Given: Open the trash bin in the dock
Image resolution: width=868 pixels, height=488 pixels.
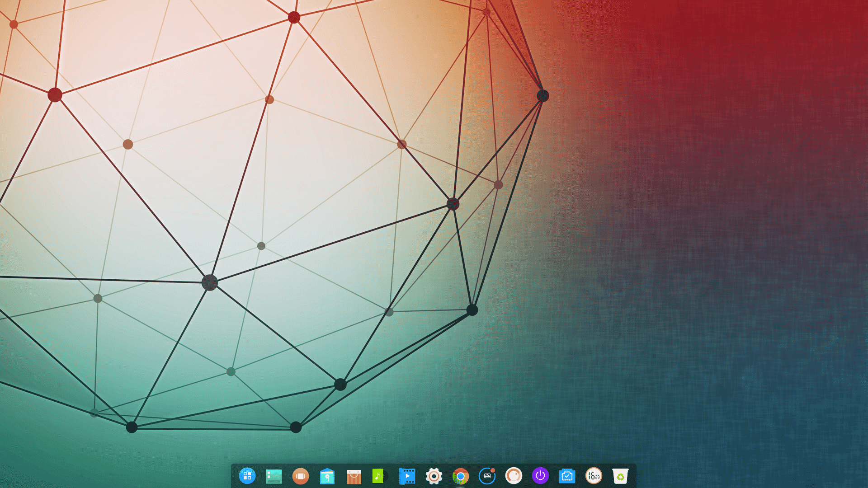Looking at the screenshot, I should click(620, 476).
